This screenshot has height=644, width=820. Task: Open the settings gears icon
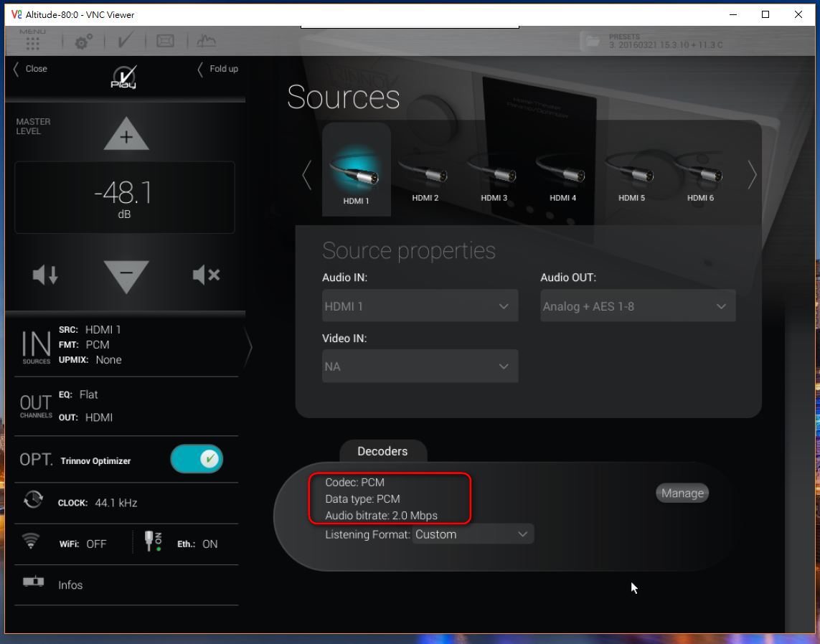83,42
